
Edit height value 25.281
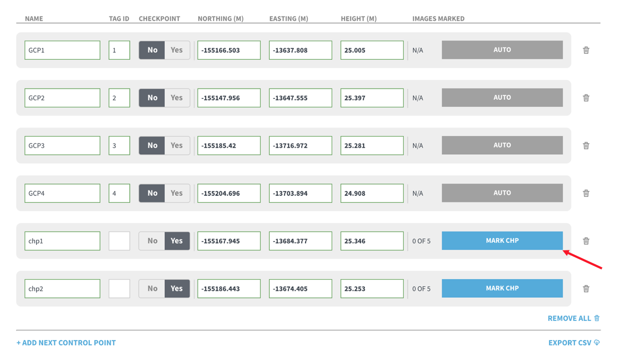click(x=372, y=145)
